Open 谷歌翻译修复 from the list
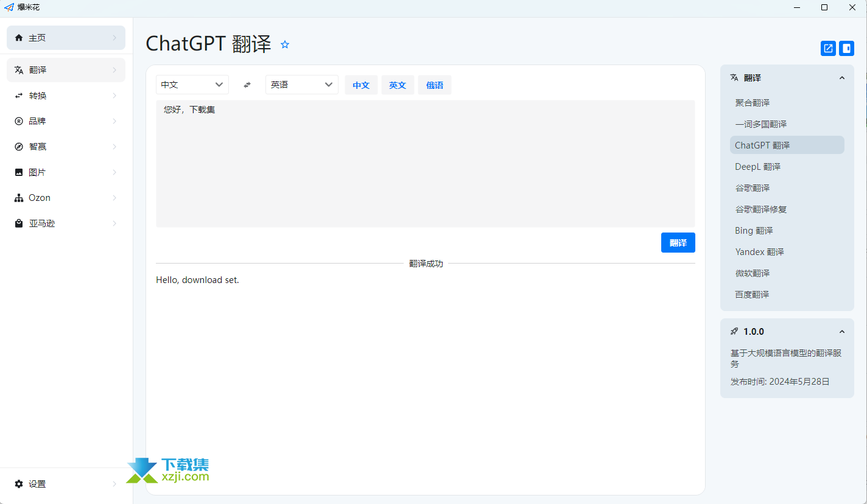The image size is (867, 504). click(787, 209)
